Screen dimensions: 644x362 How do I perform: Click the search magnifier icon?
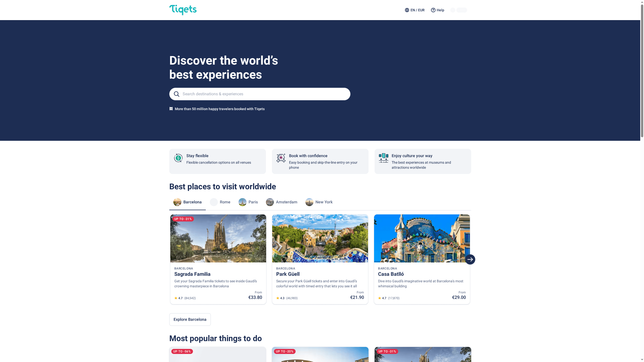pyautogui.click(x=177, y=94)
